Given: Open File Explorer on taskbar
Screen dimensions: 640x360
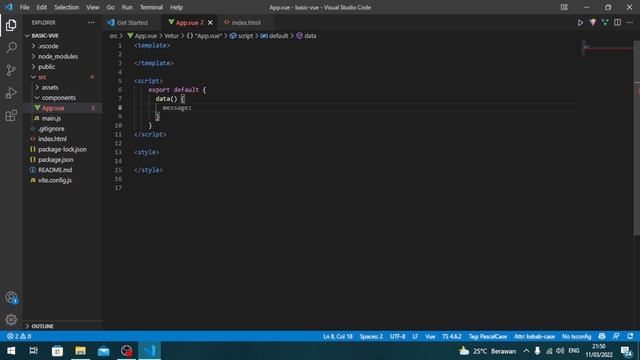Looking at the screenshot, I should coord(80,351).
